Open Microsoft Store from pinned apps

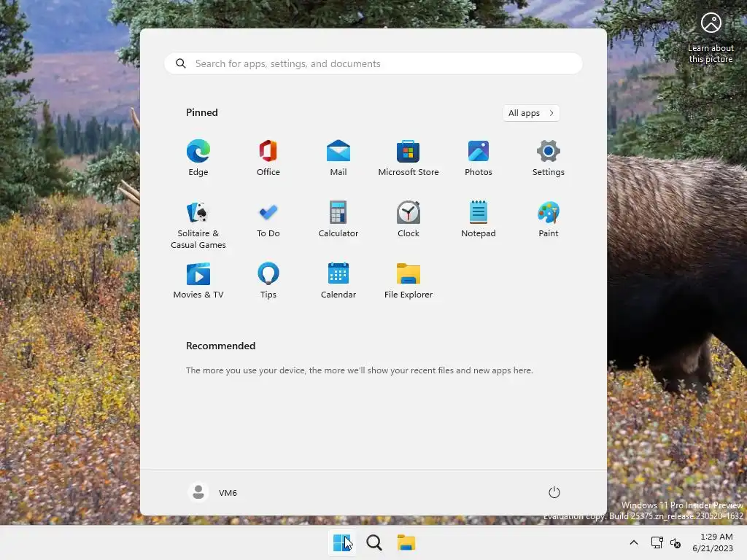[x=409, y=158]
